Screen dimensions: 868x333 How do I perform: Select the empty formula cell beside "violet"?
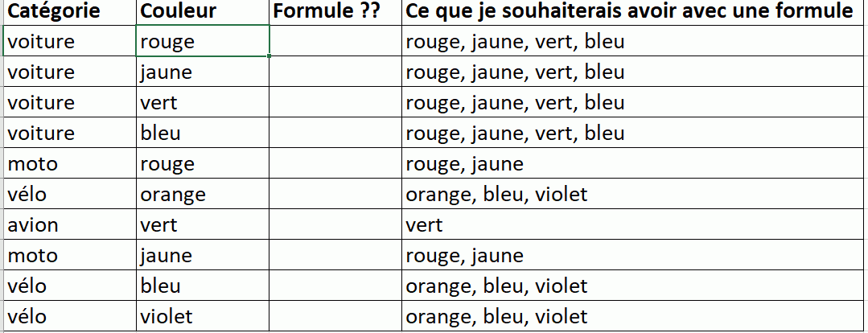click(335, 316)
